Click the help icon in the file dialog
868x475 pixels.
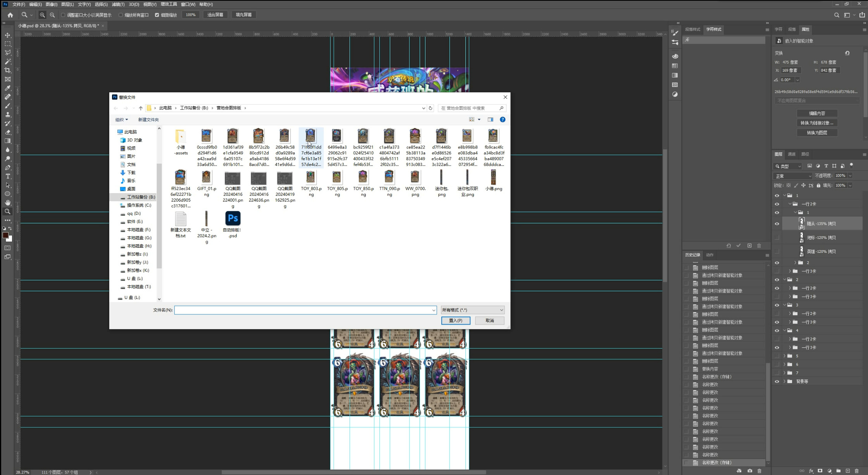click(x=502, y=119)
